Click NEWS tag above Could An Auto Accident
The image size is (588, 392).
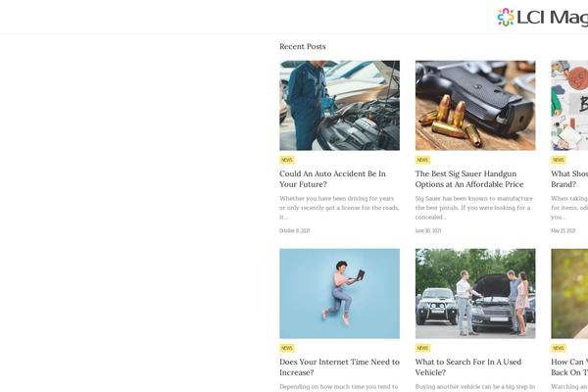click(x=287, y=160)
